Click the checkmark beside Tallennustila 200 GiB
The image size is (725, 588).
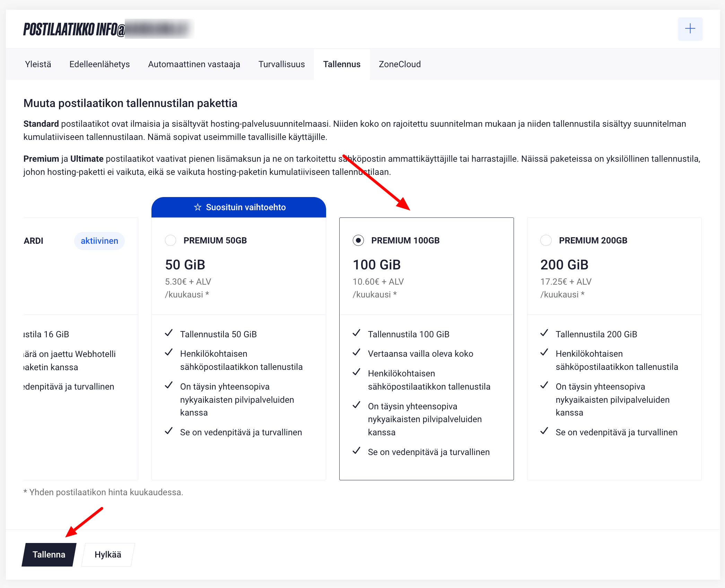544,333
